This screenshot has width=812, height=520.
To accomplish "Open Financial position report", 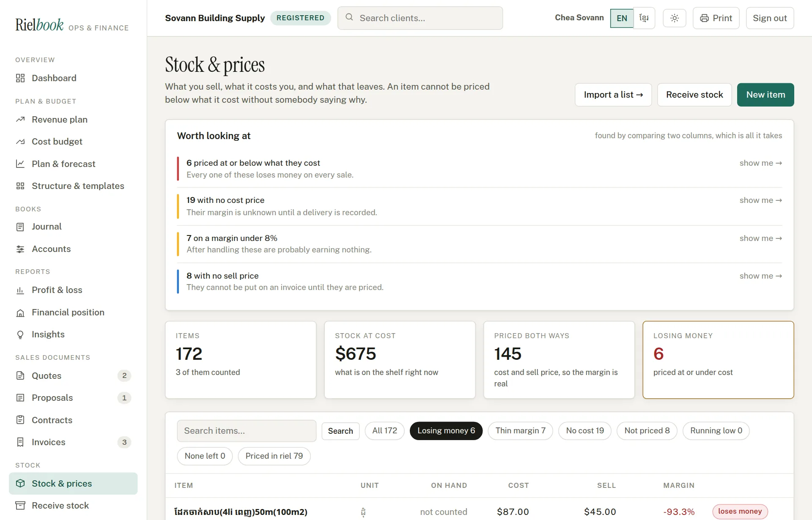I will coord(73,313).
